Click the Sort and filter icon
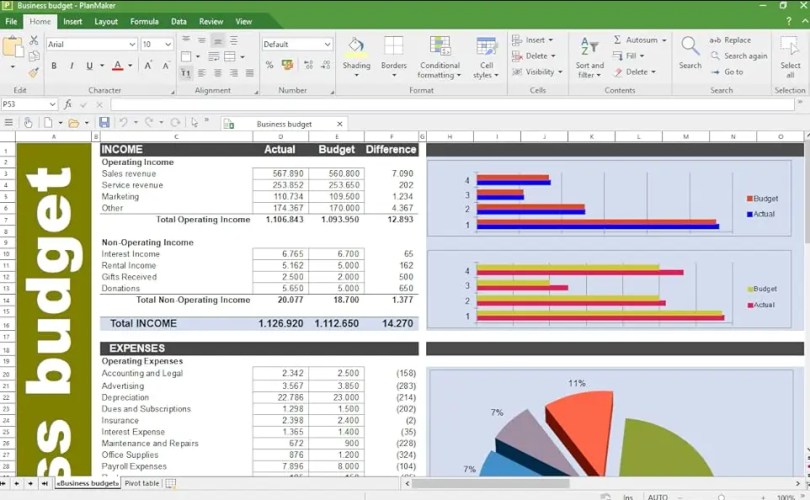Screen dimensions: 810x500 [589, 47]
